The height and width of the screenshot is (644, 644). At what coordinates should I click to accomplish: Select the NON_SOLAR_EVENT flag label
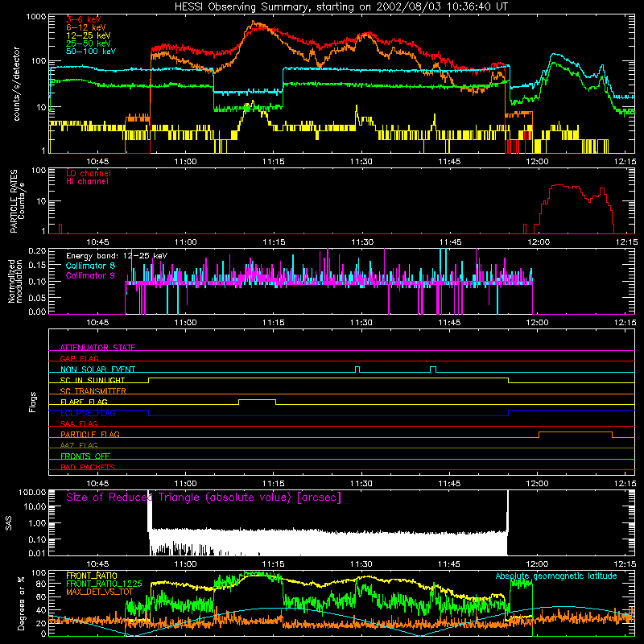[97, 369]
